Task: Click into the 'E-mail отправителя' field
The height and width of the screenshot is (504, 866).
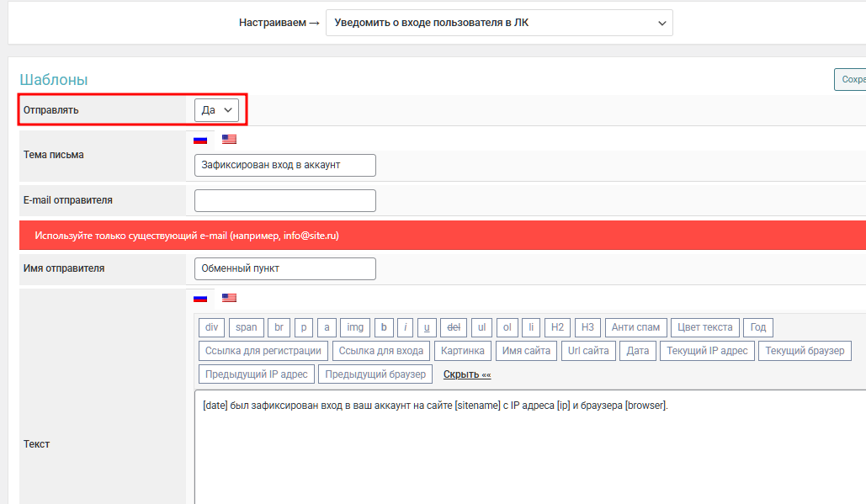Action: (x=284, y=201)
